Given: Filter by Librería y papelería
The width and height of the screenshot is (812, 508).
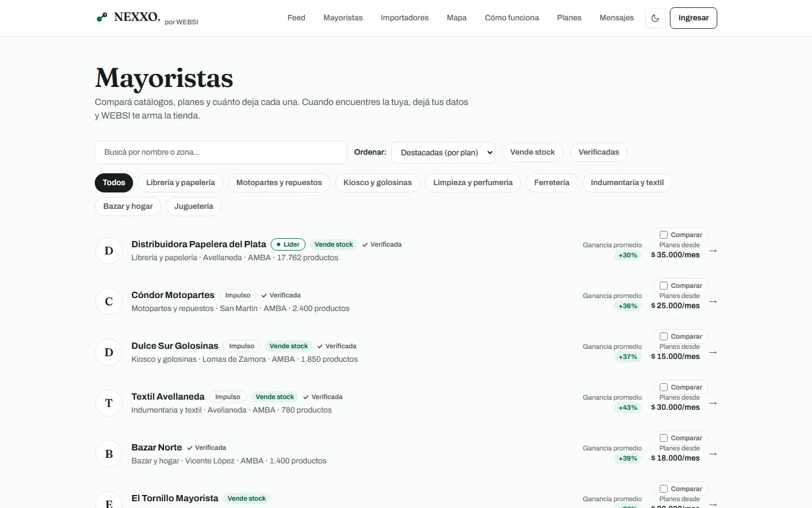Looking at the screenshot, I should click(x=180, y=183).
